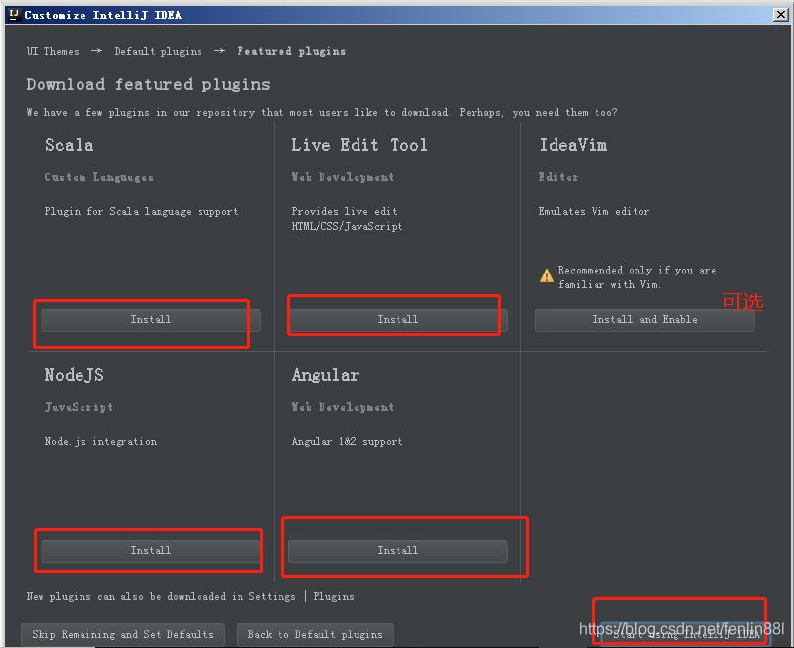Select the Featured plugins step breadcrumb

point(292,51)
